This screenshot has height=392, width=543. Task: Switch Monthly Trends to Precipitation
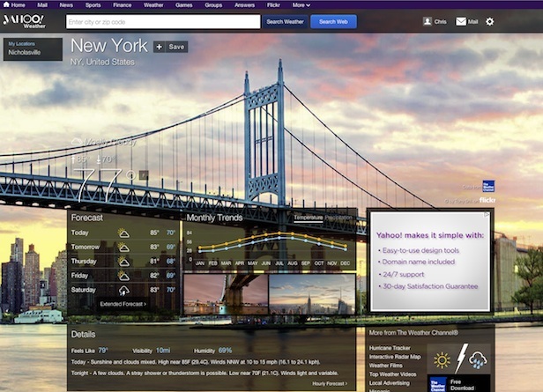tap(338, 218)
